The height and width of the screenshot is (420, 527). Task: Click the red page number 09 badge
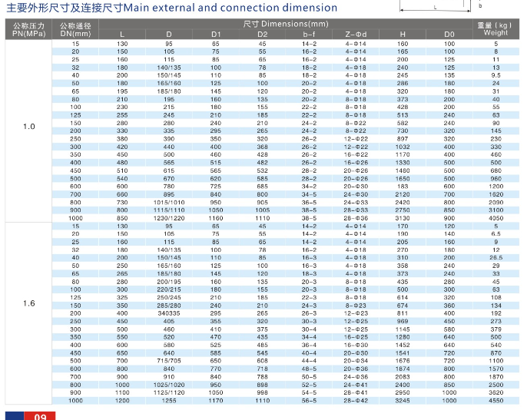[40, 415]
